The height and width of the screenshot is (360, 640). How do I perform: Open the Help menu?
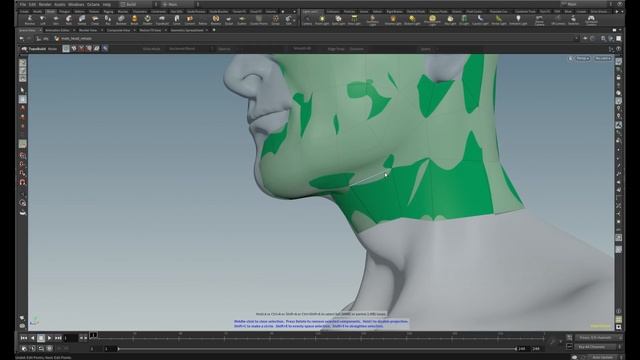pyautogui.click(x=107, y=4)
